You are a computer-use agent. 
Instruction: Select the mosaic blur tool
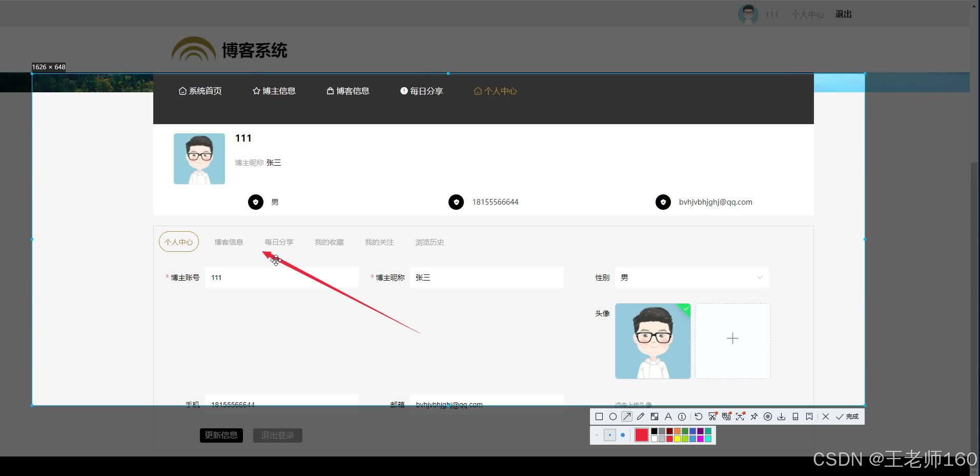click(655, 417)
